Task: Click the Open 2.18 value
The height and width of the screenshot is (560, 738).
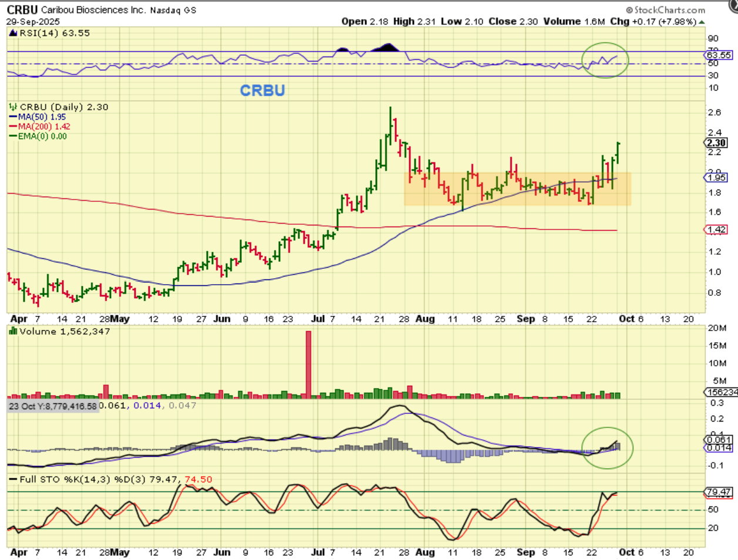Action: tap(365, 21)
